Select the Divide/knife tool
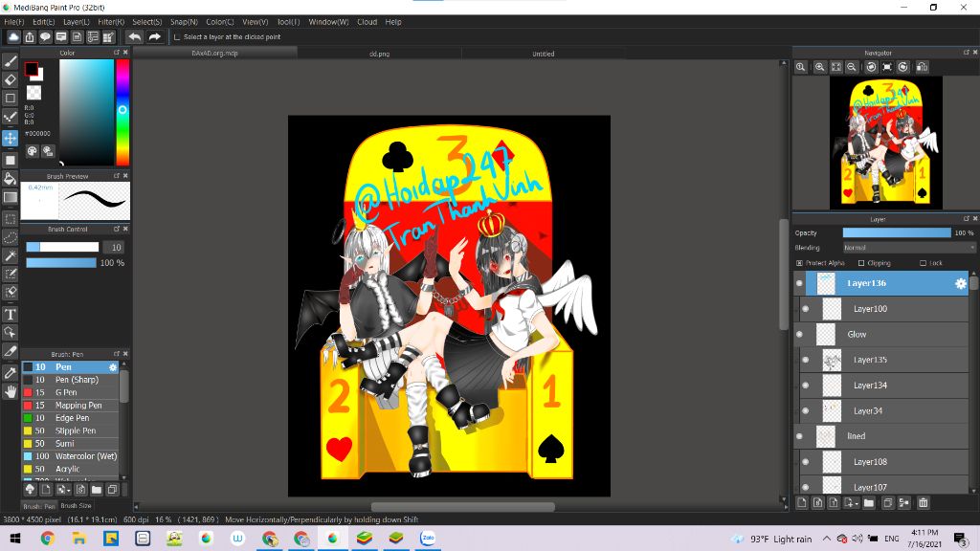Screen dimensions: 980x551 click(10, 352)
